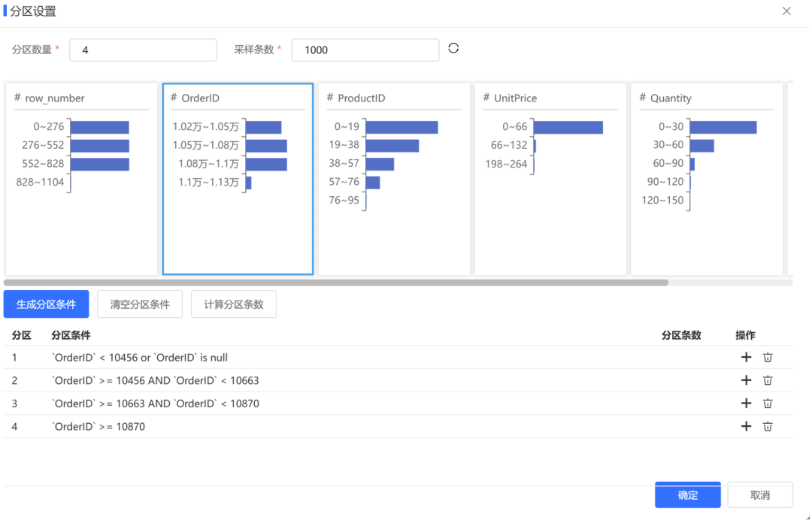Image resolution: width=812 pixels, height=520 pixels.
Task: Click the 120~150 label in Quantity
Action: 662,200
